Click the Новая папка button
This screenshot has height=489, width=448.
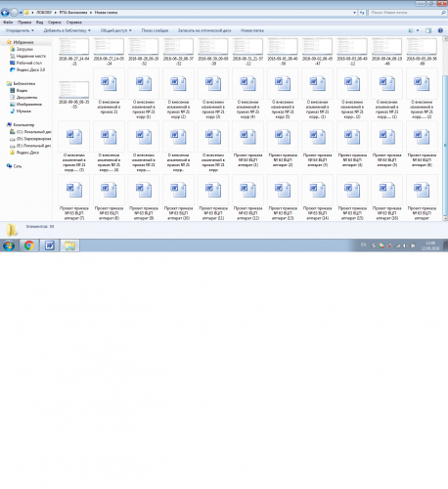252,30
